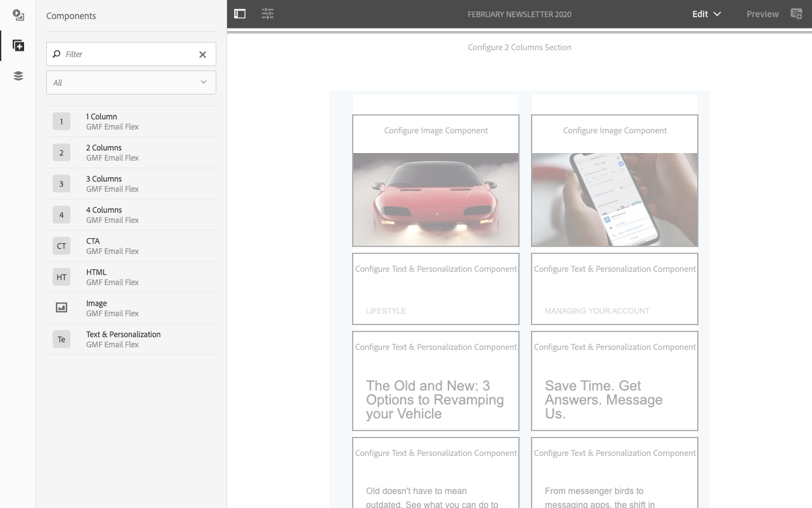Click the Components panel heading
Viewport: 812px width, 508px height.
coord(71,16)
